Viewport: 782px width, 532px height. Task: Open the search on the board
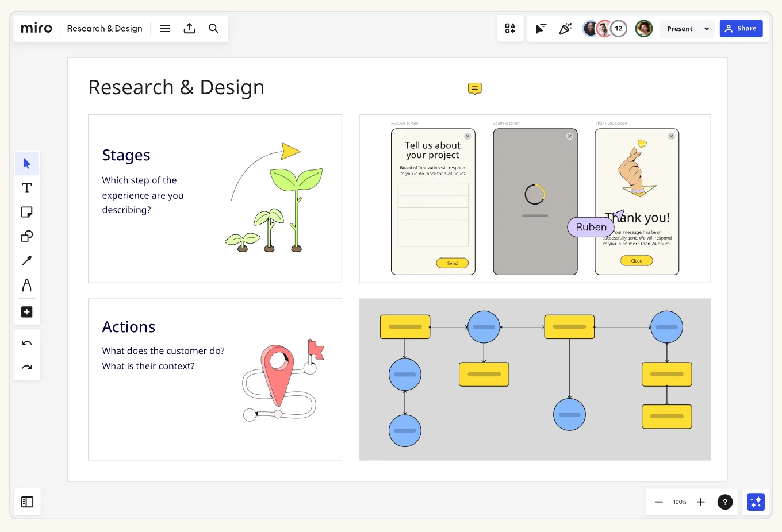[213, 28]
